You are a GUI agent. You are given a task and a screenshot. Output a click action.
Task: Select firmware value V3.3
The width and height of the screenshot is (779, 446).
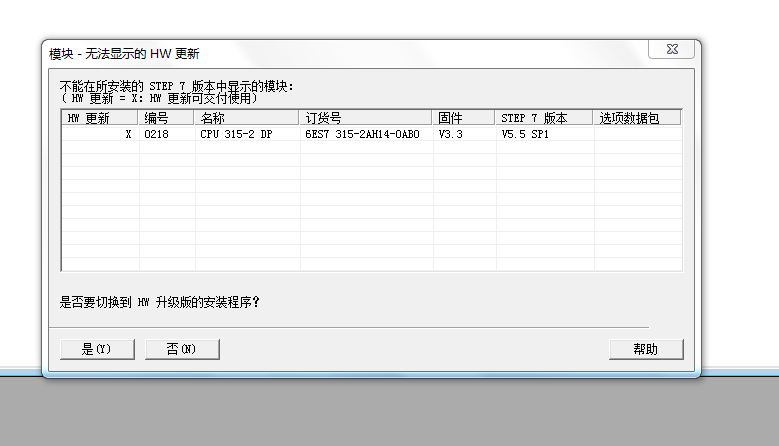450,134
